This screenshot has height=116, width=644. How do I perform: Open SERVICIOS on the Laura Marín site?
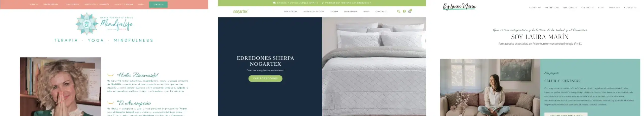point(587,8)
